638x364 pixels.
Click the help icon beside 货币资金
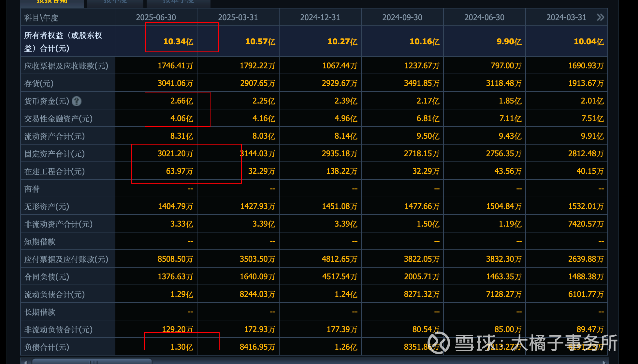coord(77,101)
